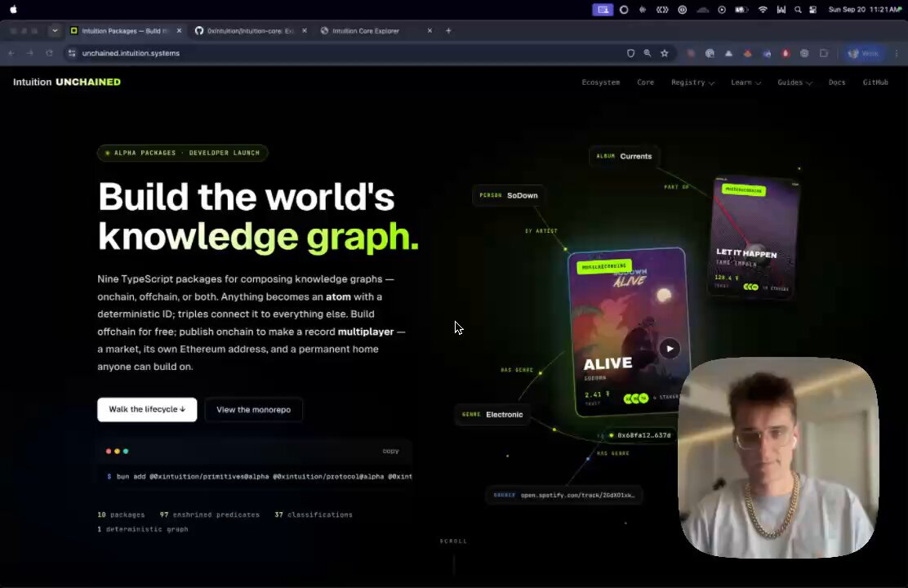Close the Intuition Packages tab
The height and width of the screenshot is (588, 908).
click(179, 31)
